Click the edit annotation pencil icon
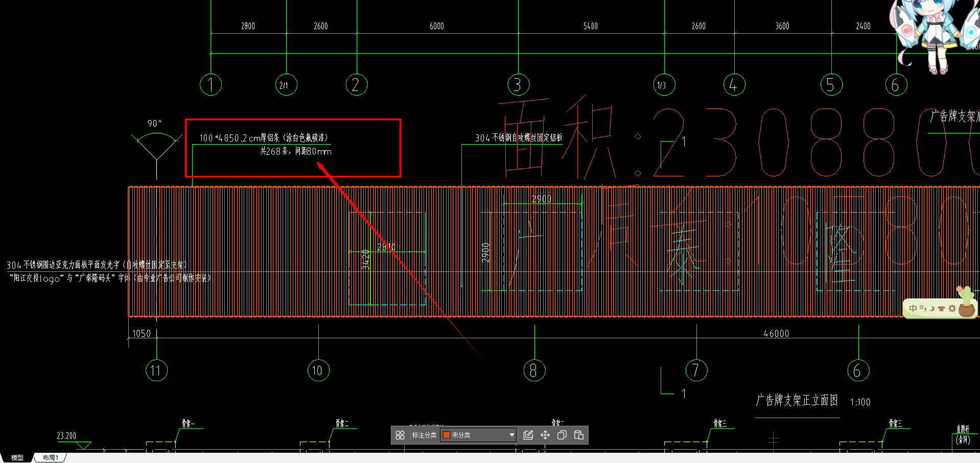The image size is (980, 463). coord(528,435)
